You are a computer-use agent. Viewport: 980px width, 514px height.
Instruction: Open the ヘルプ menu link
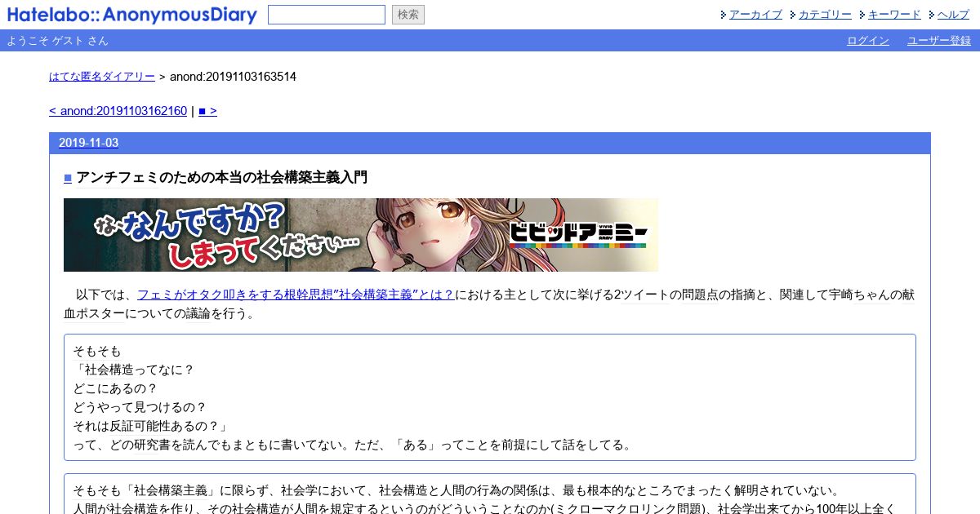click(x=954, y=15)
